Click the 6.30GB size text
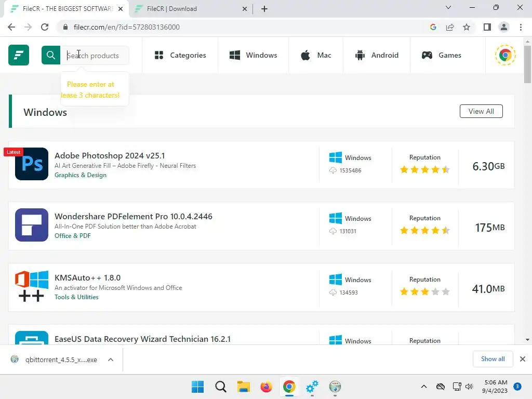The height and width of the screenshot is (399, 532). click(x=488, y=166)
